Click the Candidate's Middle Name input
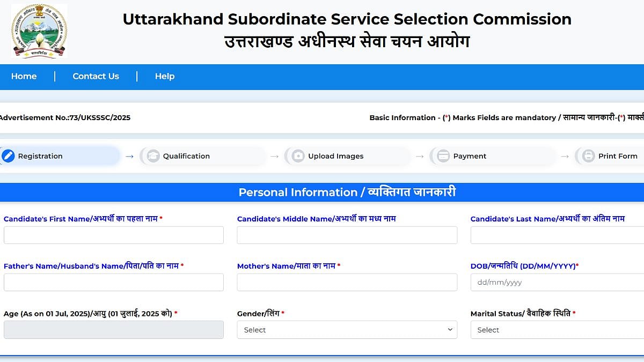644x362 pixels. click(347, 235)
